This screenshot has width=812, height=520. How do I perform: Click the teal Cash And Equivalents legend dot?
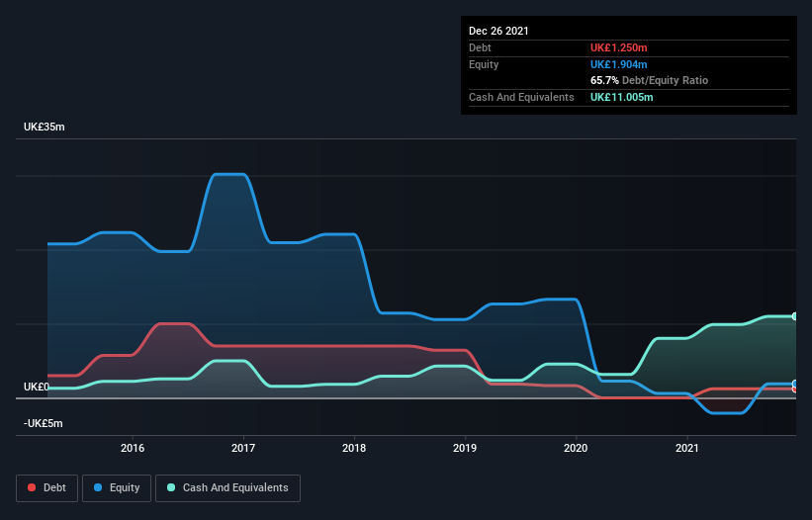point(171,487)
